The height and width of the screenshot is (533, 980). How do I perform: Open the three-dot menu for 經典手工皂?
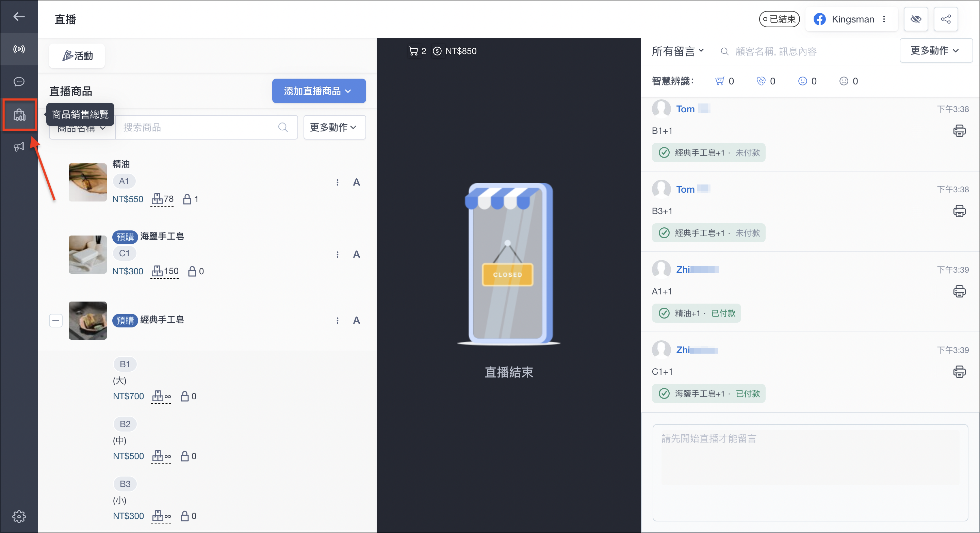tap(337, 321)
